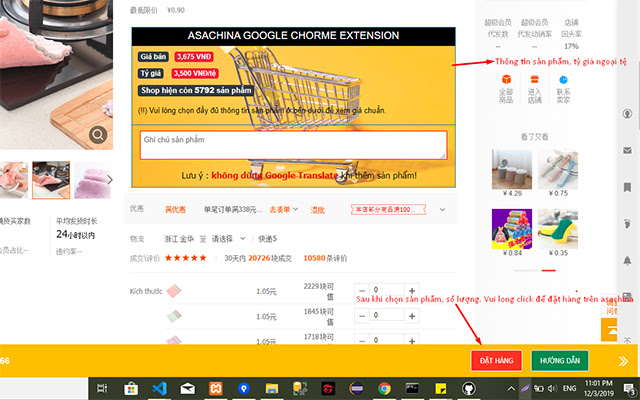Open the 请选择 shipping destination dropdown
This screenshot has width=640, height=400.
pyautogui.click(x=228, y=239)
